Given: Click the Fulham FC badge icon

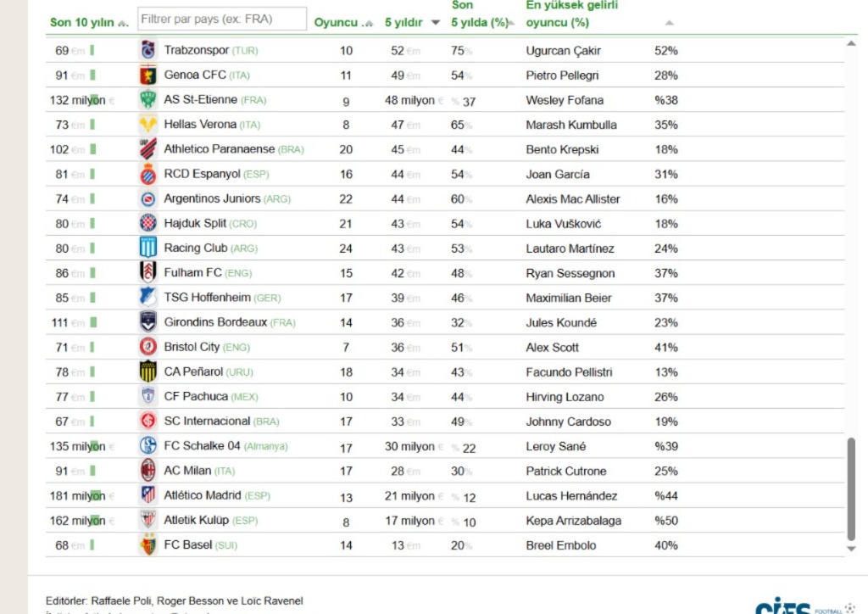Looking at the screenshot, I should pyautogui.click(x=148, y=272).
